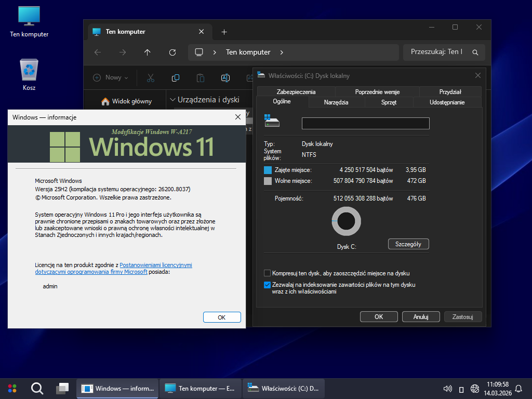Click the Szczegóły button
The image size is (532, 399).
pos(408,244)
